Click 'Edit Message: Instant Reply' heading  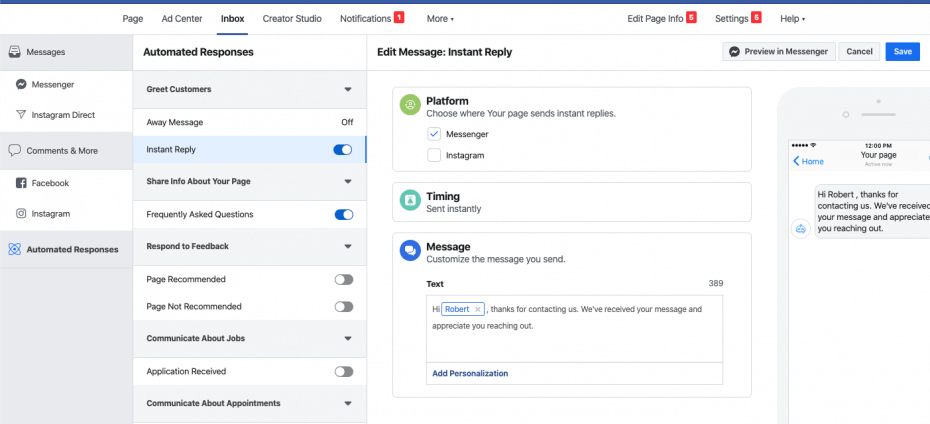click(x=445, y=52)
